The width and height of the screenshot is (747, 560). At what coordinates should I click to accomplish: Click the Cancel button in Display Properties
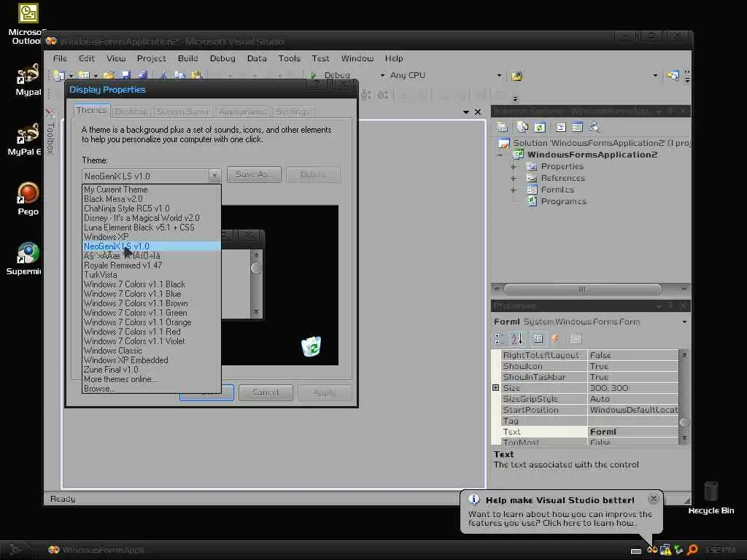point(266,392)
